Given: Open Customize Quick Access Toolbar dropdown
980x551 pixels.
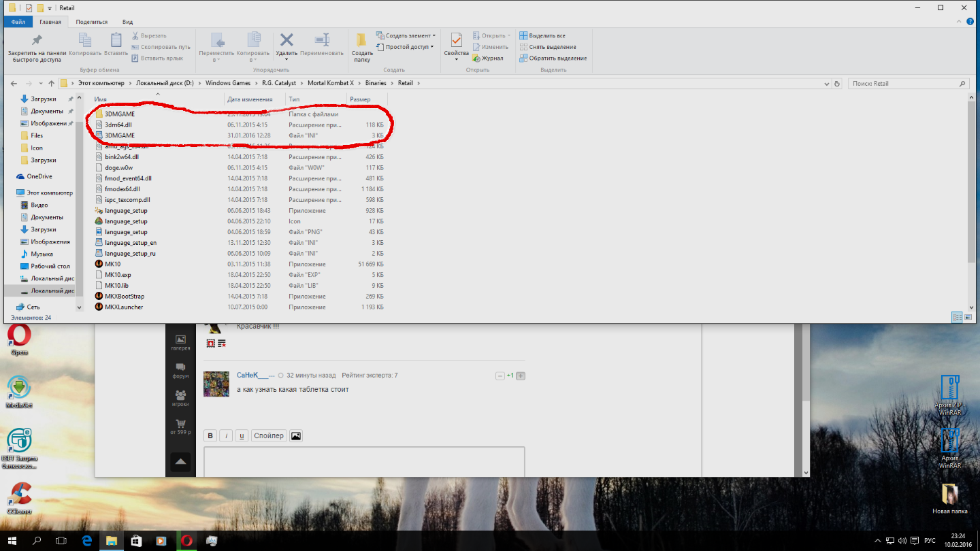Looking at the screenshot, I should tap(50, 7).
